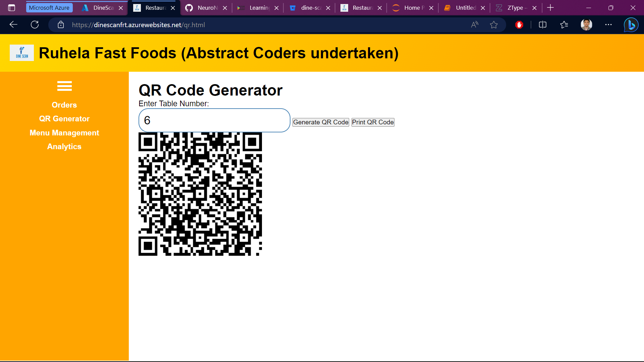Start read aloud for the page
This screenshot has height=362, width=644.
(x=475, y=24)
